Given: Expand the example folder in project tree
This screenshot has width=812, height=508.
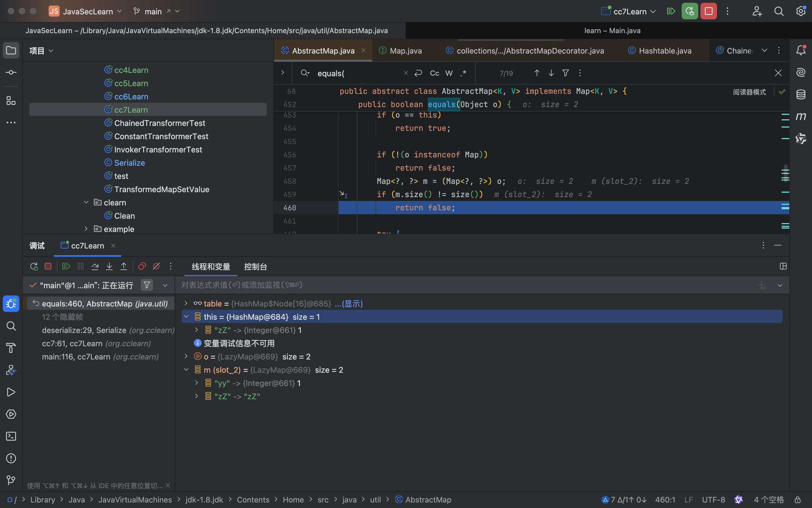Looking at the screenshot, I should 86,229.
